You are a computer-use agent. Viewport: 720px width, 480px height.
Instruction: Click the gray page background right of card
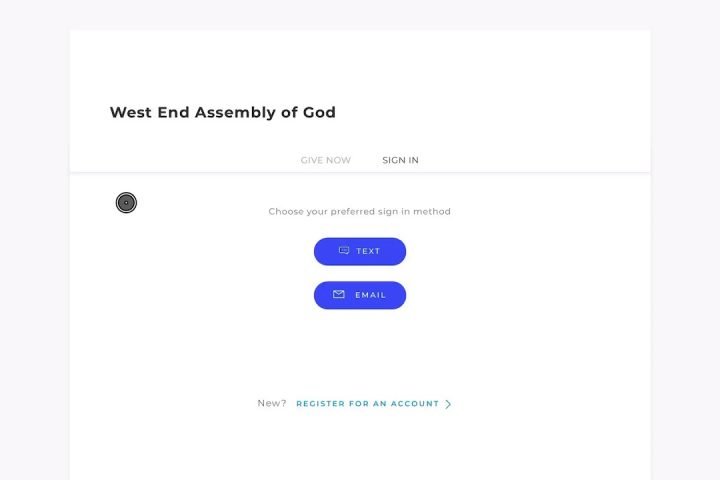pyautogui.click(x=685, y=250)
